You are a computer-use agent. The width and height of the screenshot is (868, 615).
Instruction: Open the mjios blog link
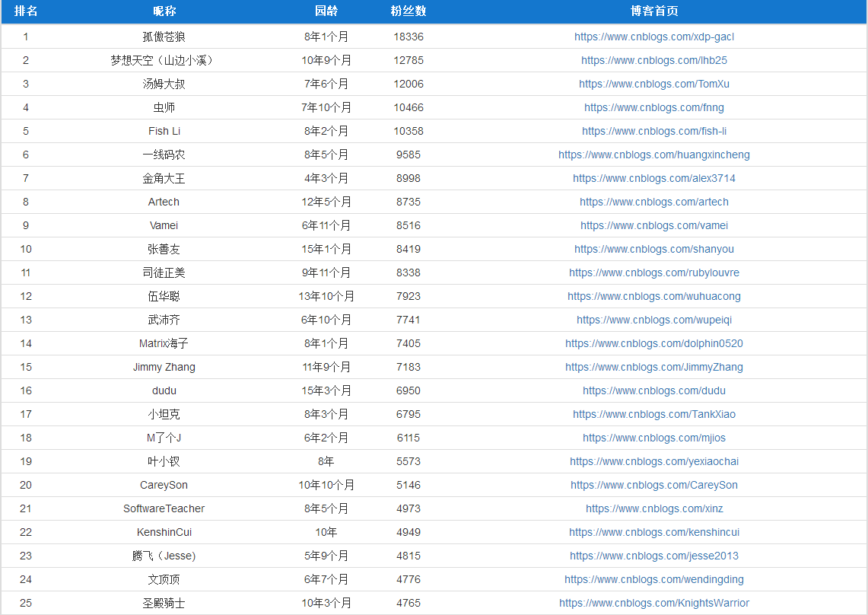[x=653, y=438]
